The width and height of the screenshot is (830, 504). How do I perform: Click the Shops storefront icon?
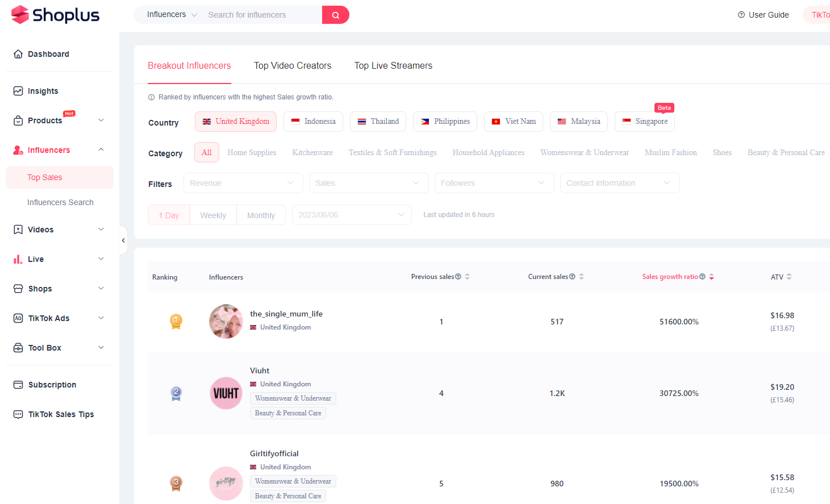click(x=18, y=289)
